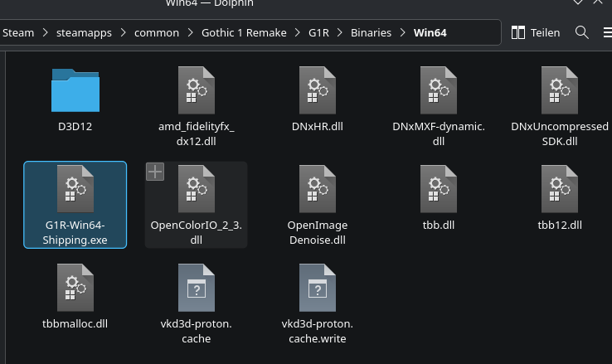The image size is (612, 364).
Task: Navigate to G1R breadcrumb segment
Action: click(x=318, y=33)
